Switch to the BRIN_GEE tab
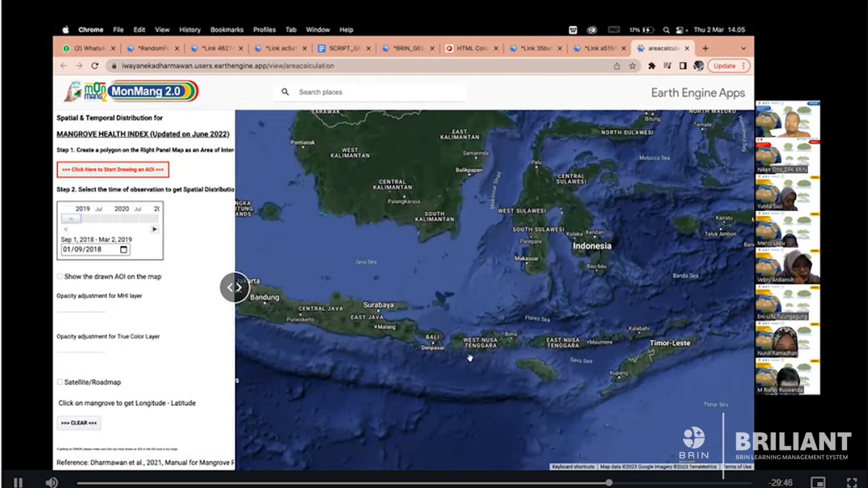 coord(408,48)
